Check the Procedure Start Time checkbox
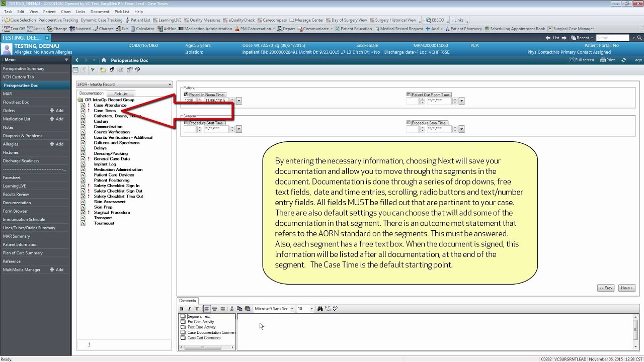This screenshot has height=362, width=644. (186, 123)
